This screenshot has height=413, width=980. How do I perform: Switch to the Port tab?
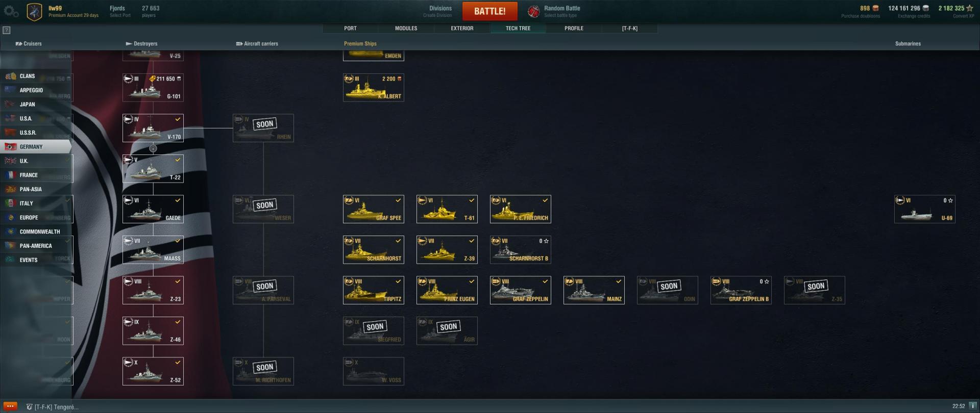point(350,29)
